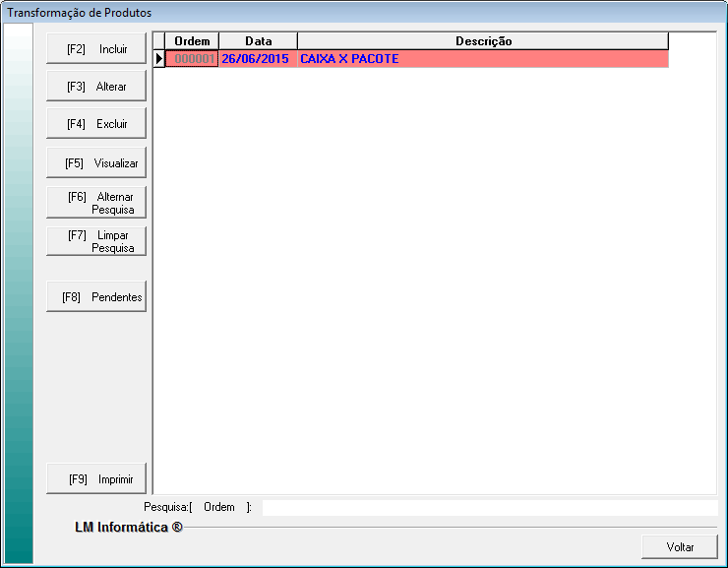Screen dimensions: 728x568
Task: Click the F2 Incluir button
Action: coord(96,49)
